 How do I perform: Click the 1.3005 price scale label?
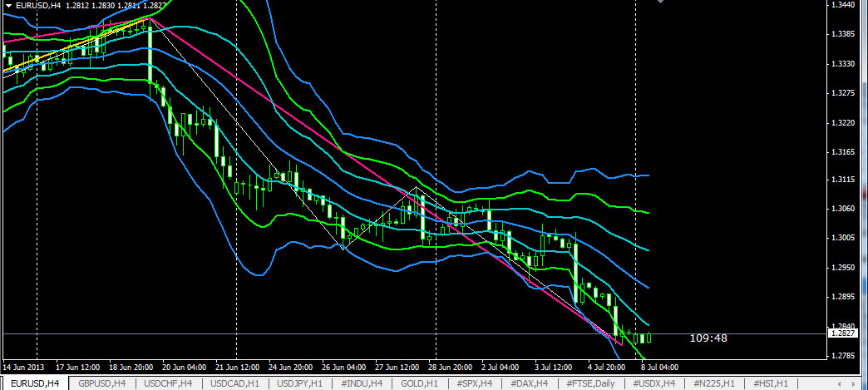pos(843,238)
